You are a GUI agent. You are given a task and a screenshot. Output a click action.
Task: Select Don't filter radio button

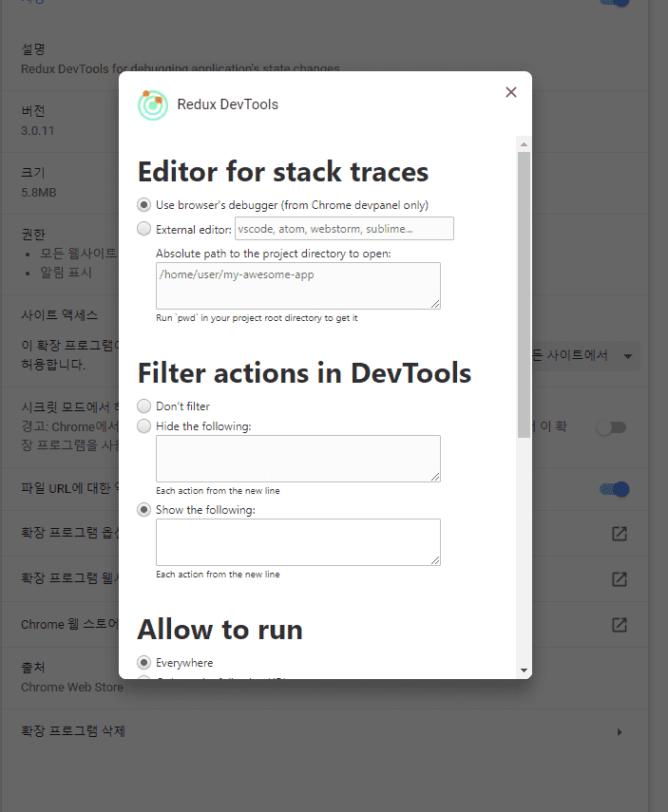click(x=144, y=406)
